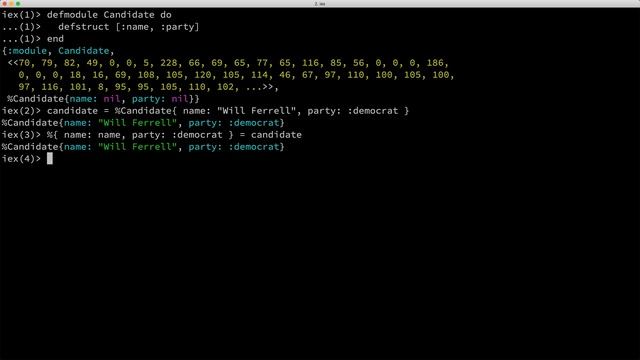
Task: Click the yellow minimize window button
Action: pyautogui.click(x=11, y=3)
